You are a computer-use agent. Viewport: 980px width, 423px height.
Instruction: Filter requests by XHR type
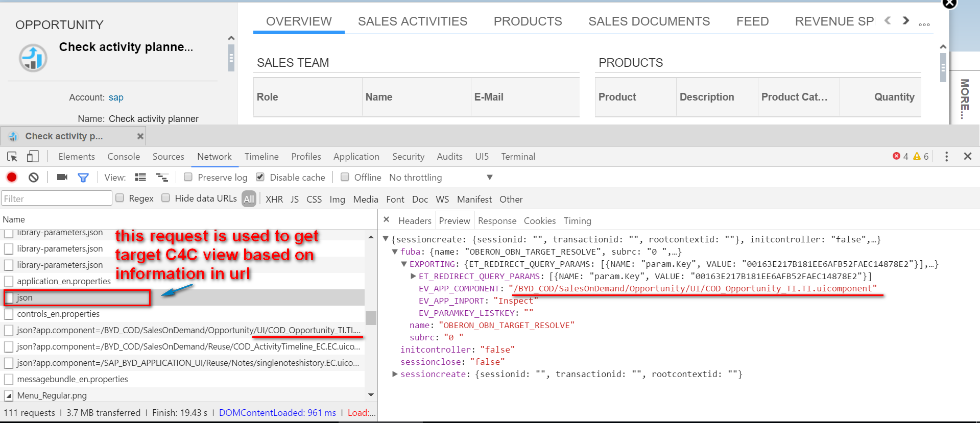click(274, 200)
